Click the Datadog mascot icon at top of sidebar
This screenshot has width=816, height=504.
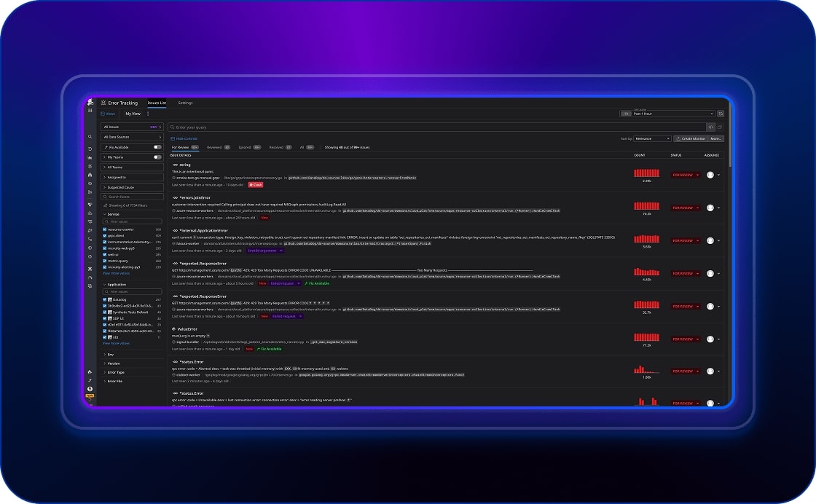pyautogui.click(x=90, y=103)
